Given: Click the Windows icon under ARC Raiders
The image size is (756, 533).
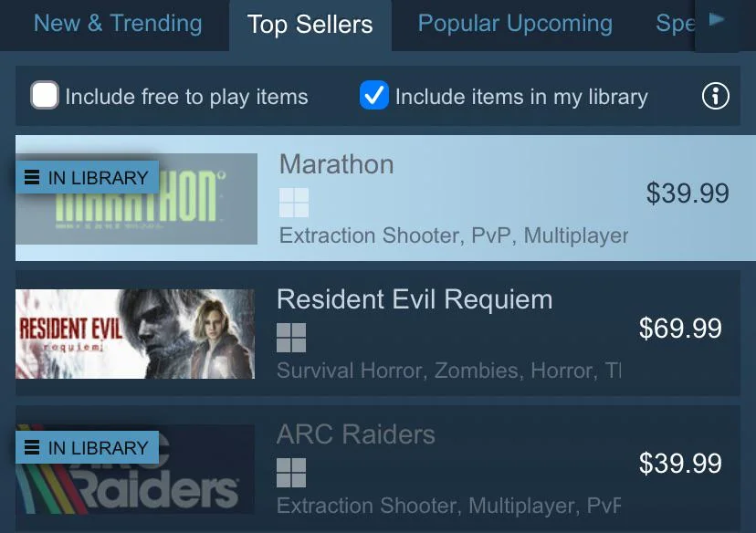Looking at the screenshot, I should [x=291, y=473].
